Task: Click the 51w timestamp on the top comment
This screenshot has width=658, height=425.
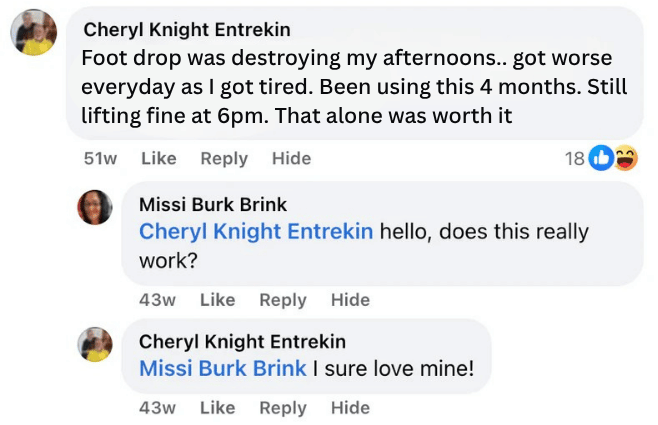Action: [101, 158]
